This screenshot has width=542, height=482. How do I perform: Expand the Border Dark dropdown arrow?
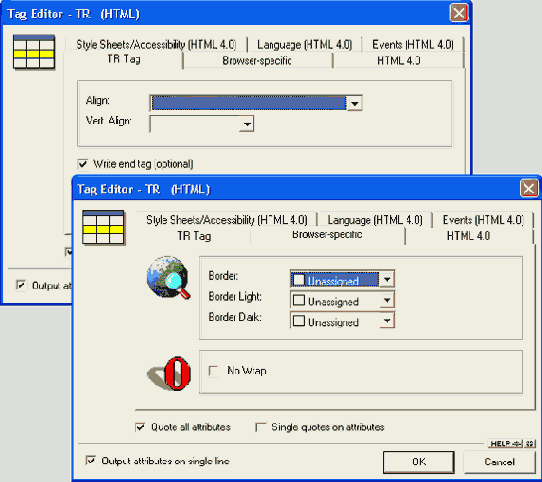[387, 321]
